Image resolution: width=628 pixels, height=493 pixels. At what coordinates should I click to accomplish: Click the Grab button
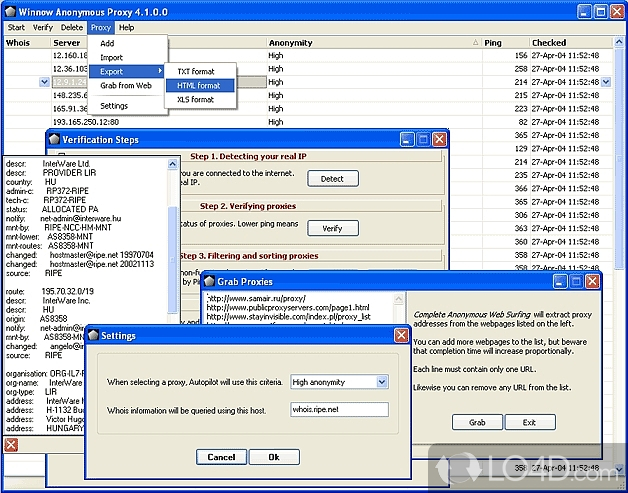(x=477, y=422)
